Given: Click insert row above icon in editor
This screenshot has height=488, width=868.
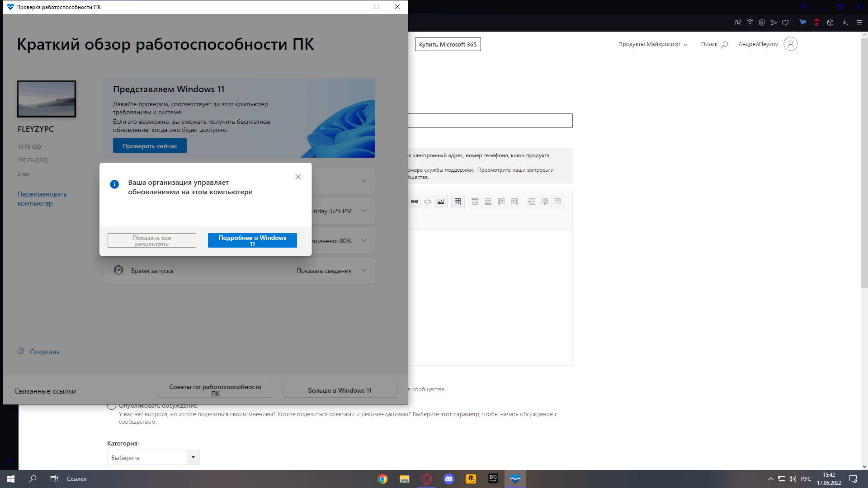Looking at the screenshot, I should tap(475, 202).
